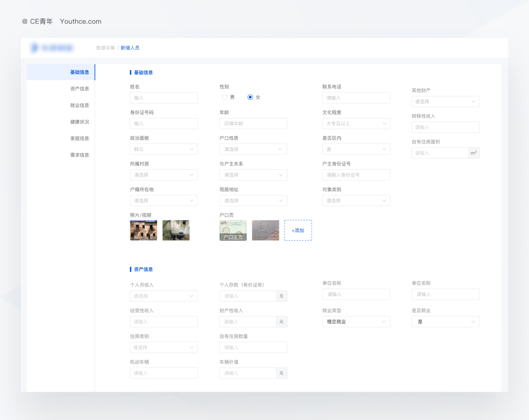
Task: Focus the 自有住房面积 input field
Action: pyautogui.click(x=440, y=153)
